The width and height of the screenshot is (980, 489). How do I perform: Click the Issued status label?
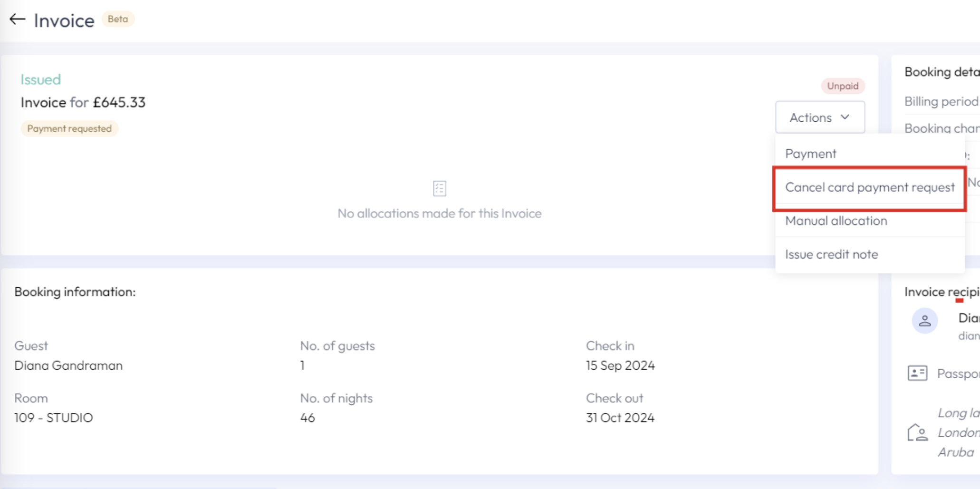coord(41,79)
